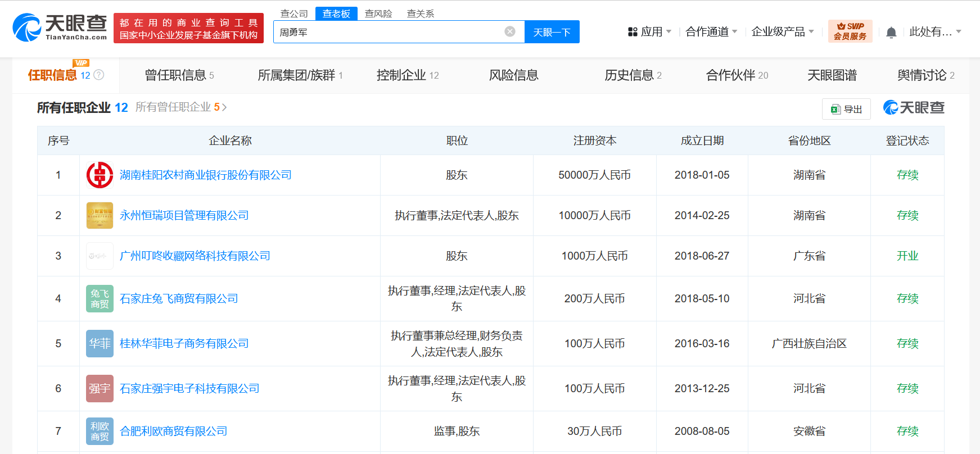The height and width of the screenshot is (454, 980).
Task: Open 合肥利欧商贸有限公司 link
Action: point(174,431)
